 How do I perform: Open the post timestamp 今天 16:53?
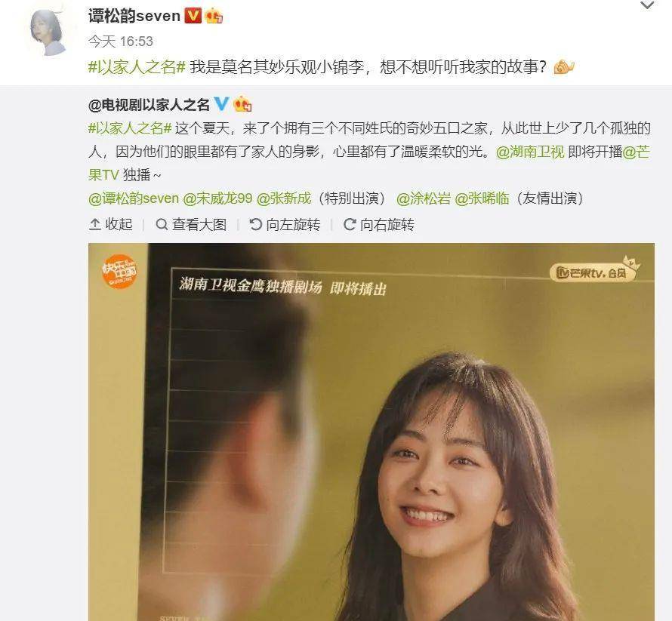tap(120, 41)
